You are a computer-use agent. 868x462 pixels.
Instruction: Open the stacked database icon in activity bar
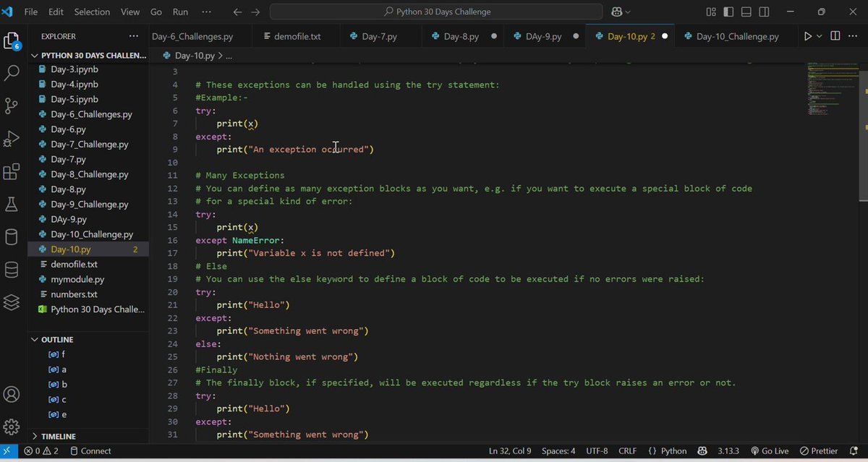[12, 270]
